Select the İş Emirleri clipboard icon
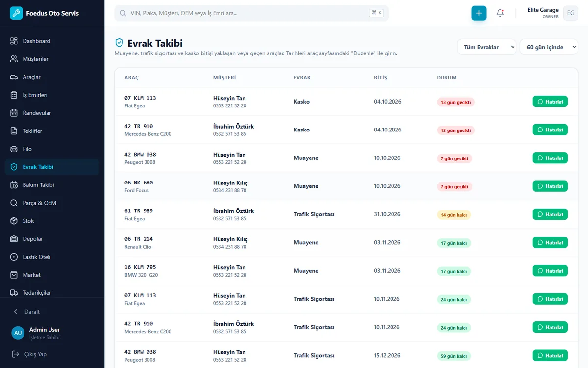 14,95
